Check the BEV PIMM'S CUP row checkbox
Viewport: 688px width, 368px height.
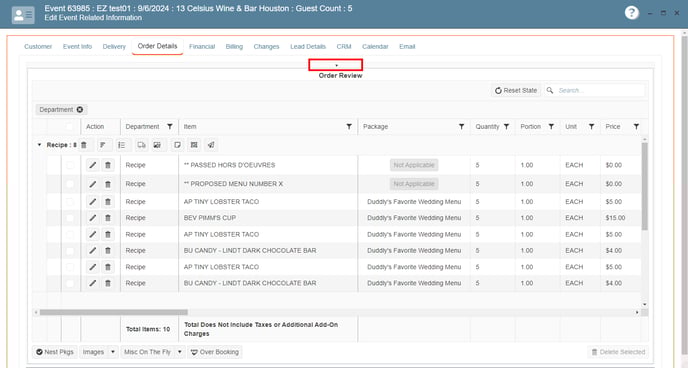pyautogui.click(x=69, y=218)
